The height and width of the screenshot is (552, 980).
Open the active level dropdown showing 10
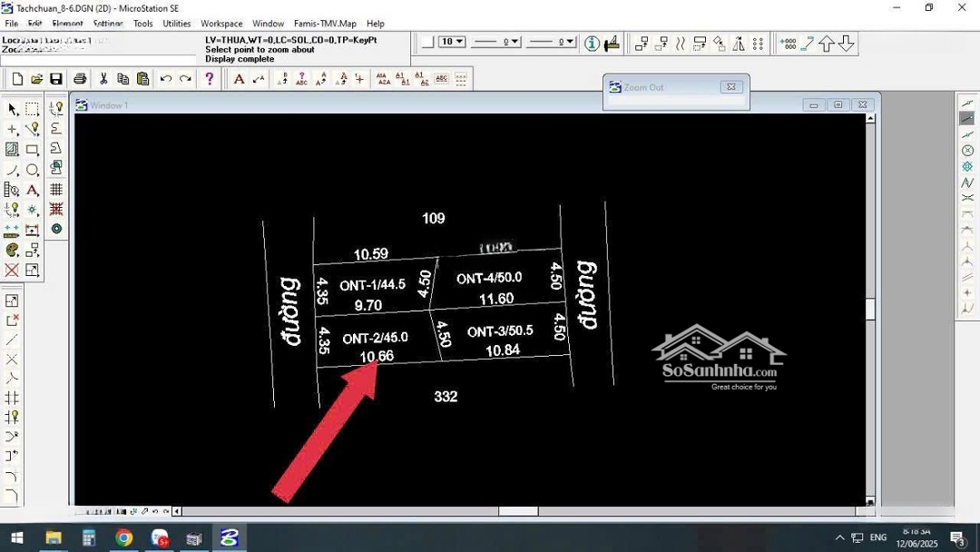pyautogui.click(x=452, y=42)
